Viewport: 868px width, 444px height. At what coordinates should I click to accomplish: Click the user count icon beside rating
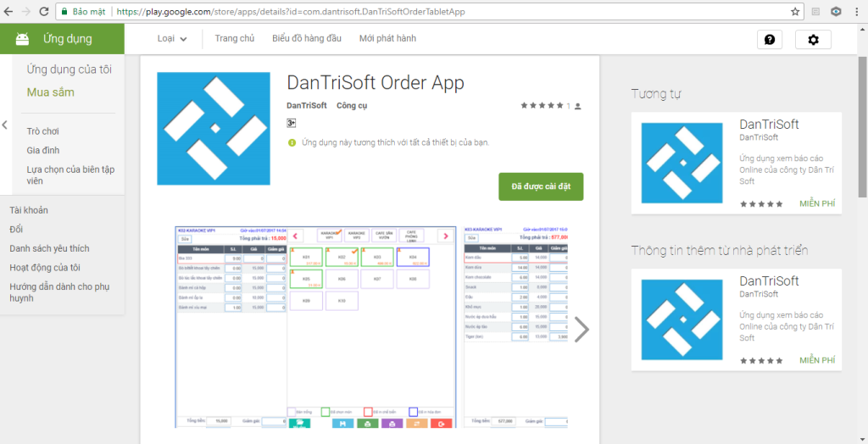click(x=578, y=106)
